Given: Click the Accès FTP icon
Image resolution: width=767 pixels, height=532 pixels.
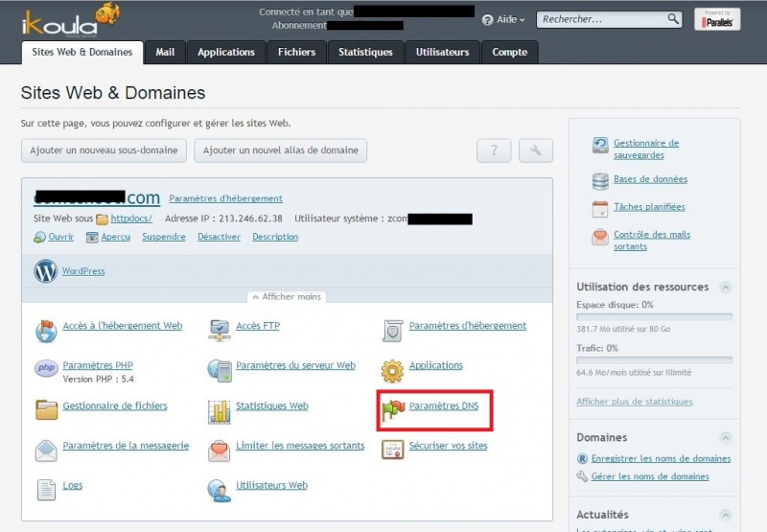Looking at the screenshot, I should point(220,330).
